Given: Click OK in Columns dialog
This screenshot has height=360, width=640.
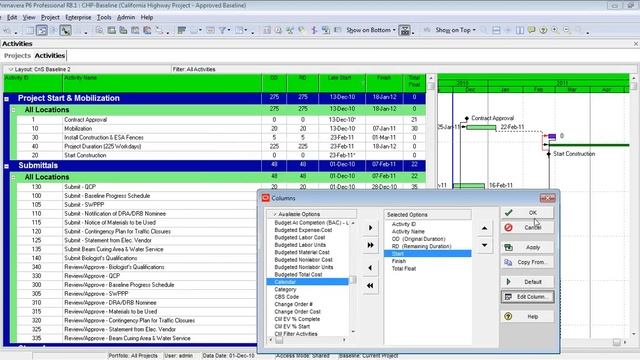Looking at the screenshot, I should point(527,213).
